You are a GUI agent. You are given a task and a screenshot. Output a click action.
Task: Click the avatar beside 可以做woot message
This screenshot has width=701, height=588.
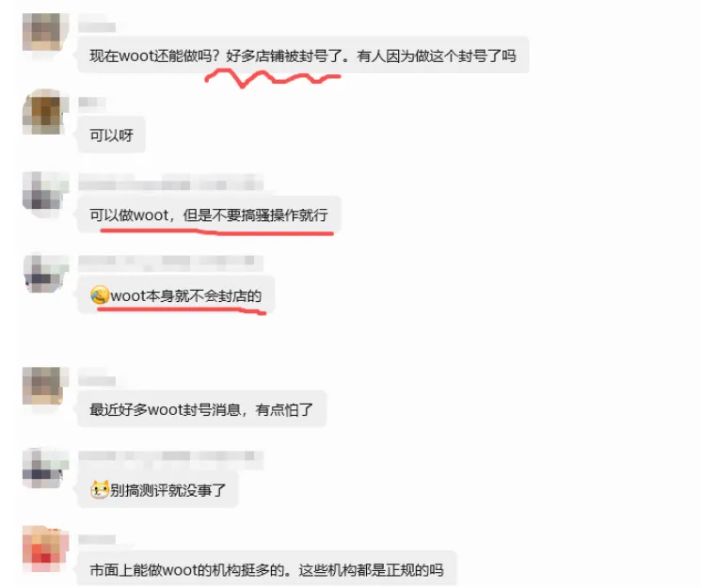point(45,194)
